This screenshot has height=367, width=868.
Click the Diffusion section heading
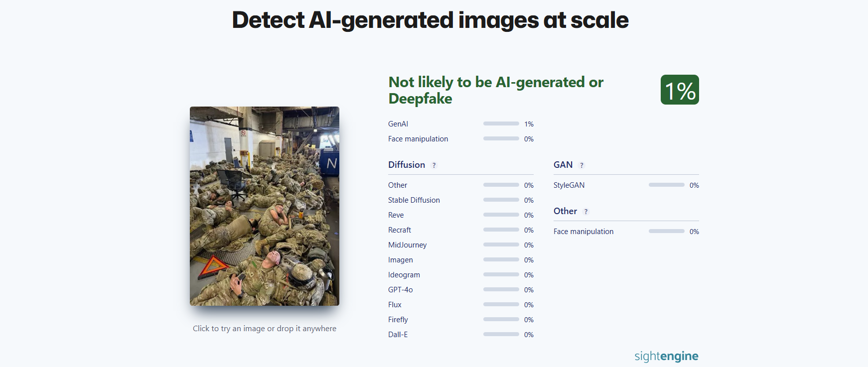(407, 165)
